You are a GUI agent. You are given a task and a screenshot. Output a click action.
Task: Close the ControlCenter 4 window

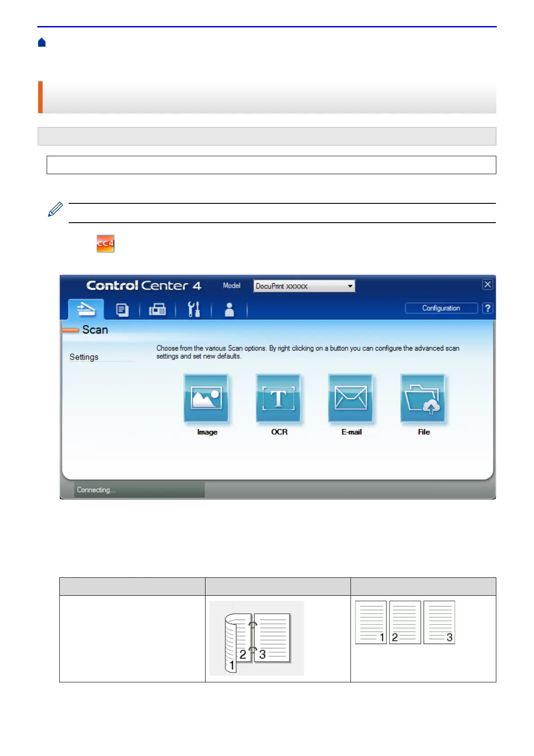488,284
